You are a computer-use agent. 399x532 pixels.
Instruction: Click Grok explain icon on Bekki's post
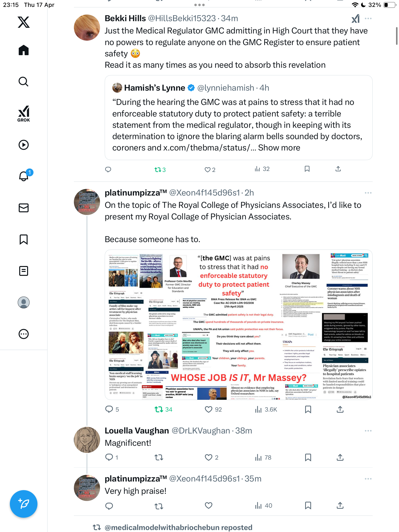(x=356, y=18)
